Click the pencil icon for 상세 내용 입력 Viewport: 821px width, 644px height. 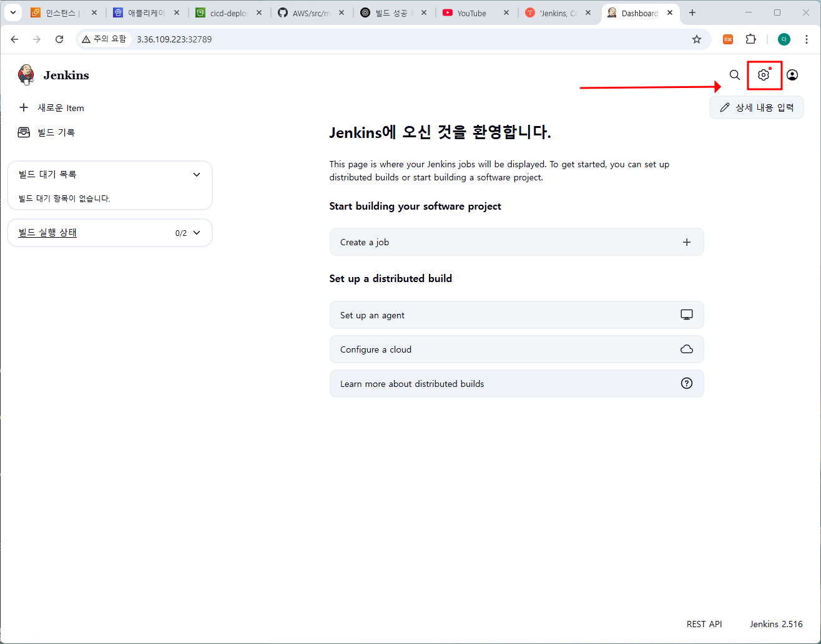725,107
